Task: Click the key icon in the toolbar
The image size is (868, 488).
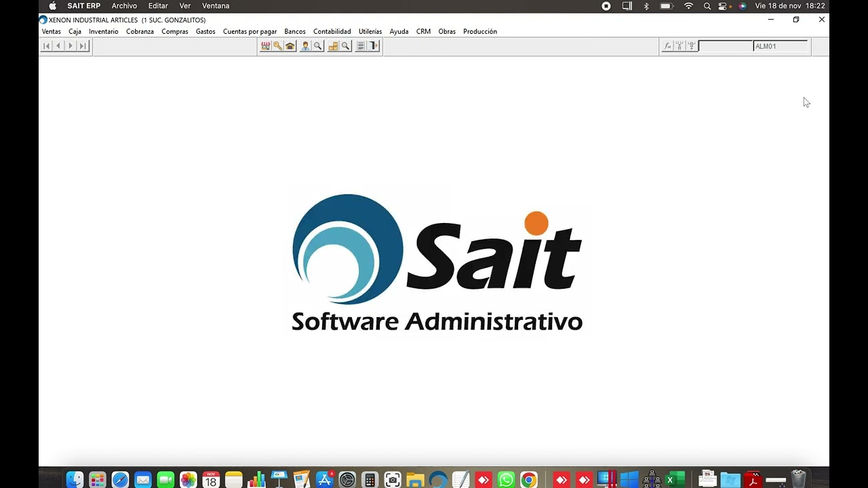Action: [x=277, y=46]
